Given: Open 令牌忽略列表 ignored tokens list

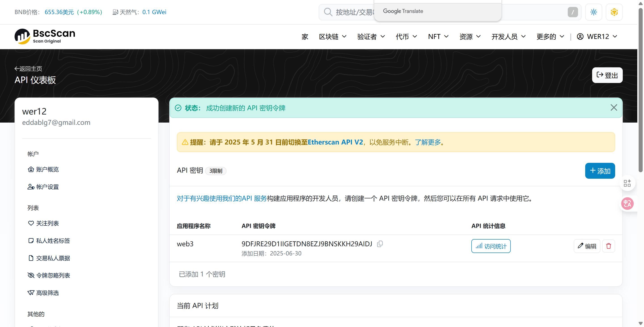Looking at the screenshot, I should (x=53, y=275).
